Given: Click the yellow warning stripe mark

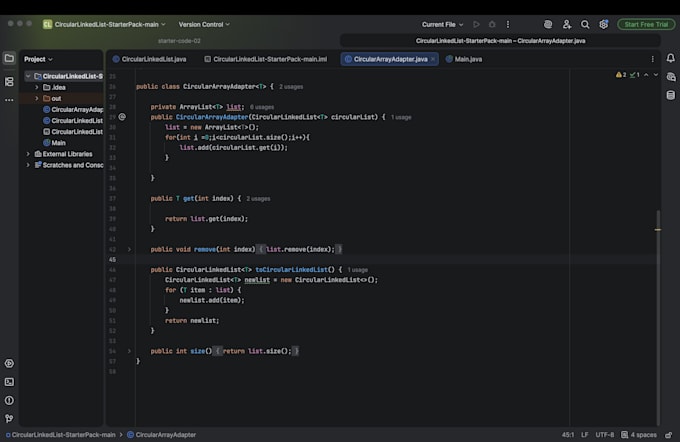Looking at the screenshot, I should pos(658,229).
